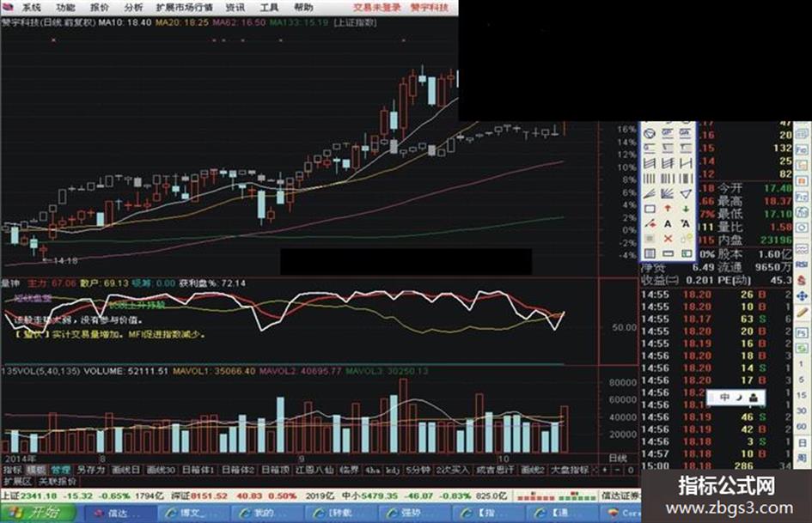Click the red dollar-sign icon in right sidebar

(x=803, y=280)
